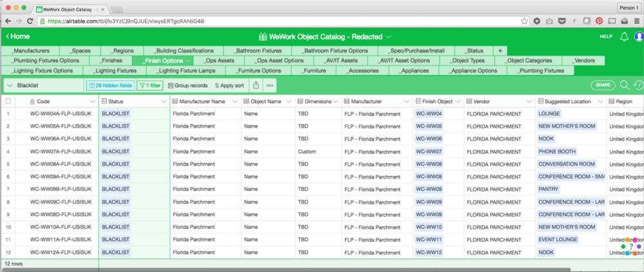Click the Pinterest extension icon
The image size is (644, 272).
599,21
